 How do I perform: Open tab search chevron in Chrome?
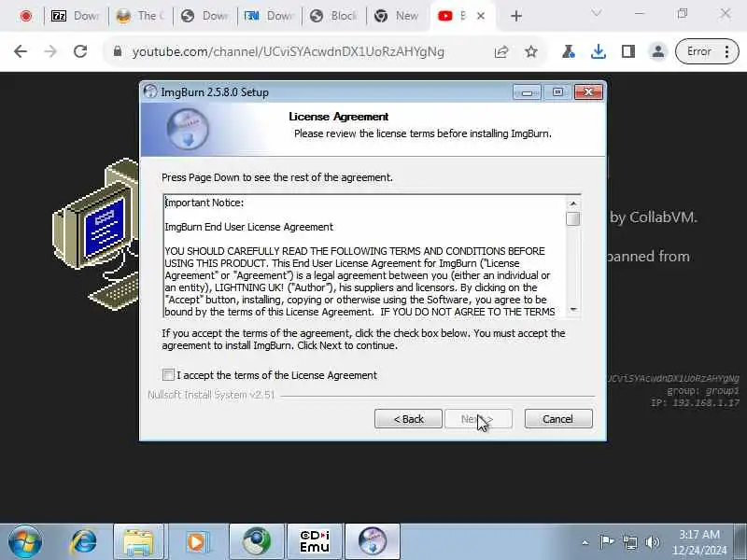point(596,13)
